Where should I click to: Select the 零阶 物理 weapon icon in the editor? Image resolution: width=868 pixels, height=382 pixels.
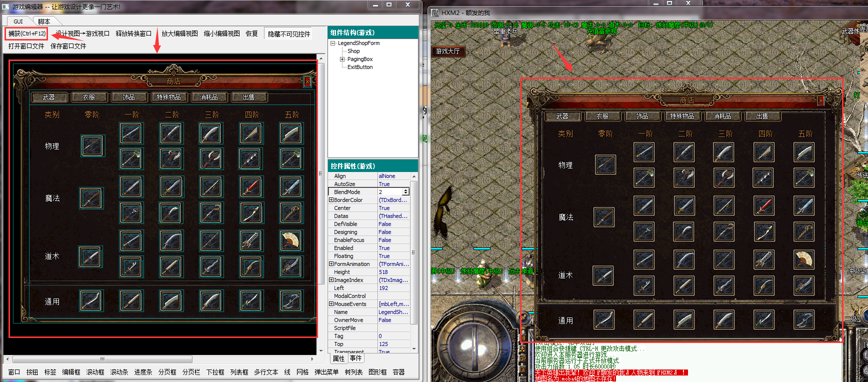coord(93,145)
